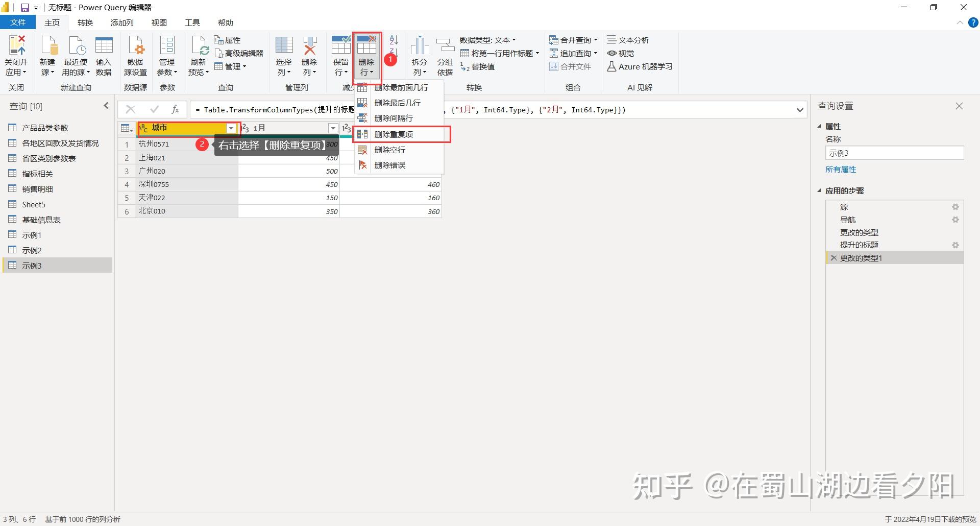Screen dimensions: 980x526
Task: Click the Close & Apply icon
Action: pyautogui.click(x=16, y=45)
